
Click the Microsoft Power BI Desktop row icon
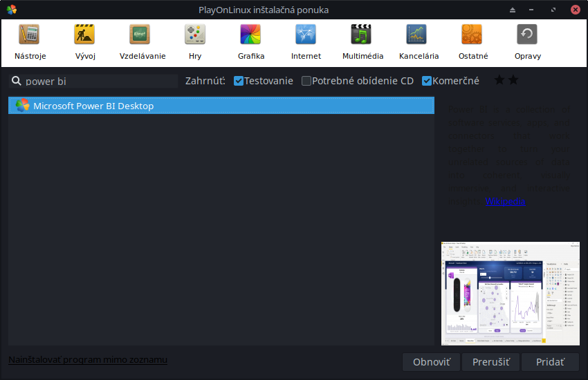[22, 106]
